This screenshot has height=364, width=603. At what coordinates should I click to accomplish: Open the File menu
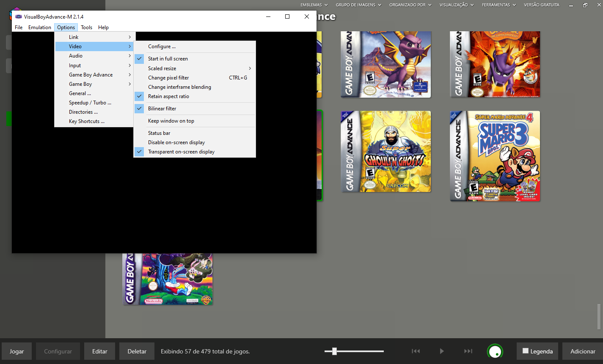19,27
